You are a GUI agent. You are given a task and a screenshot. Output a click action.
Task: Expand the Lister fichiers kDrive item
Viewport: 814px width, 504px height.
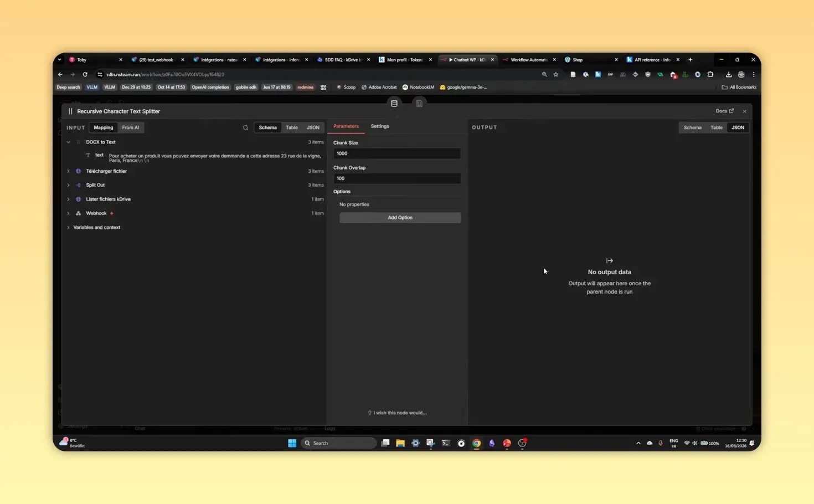(68, 199)
